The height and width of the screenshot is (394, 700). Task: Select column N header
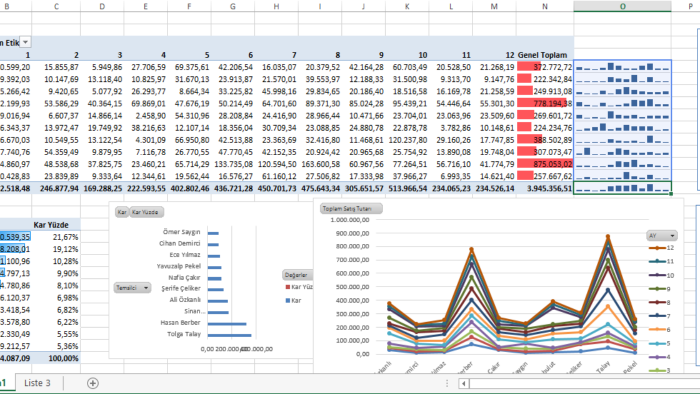(545, 6)
